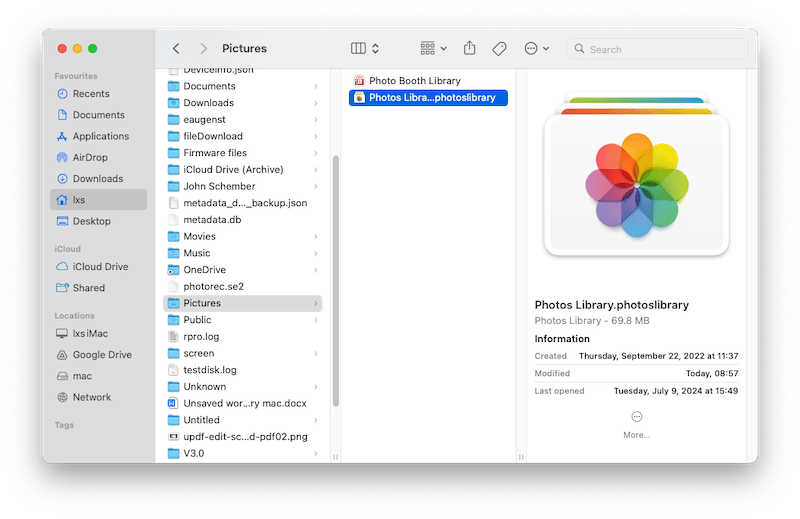Image resolution: width=800 pixels, height=519 pixels.
Task: Open the Action ellipsis menu
Action: 536,48
